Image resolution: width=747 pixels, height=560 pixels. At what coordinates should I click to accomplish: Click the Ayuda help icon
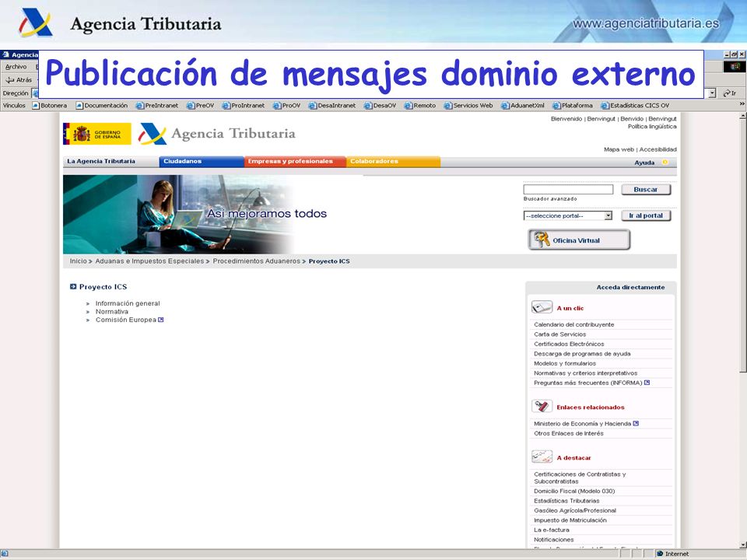pos(665,163)
